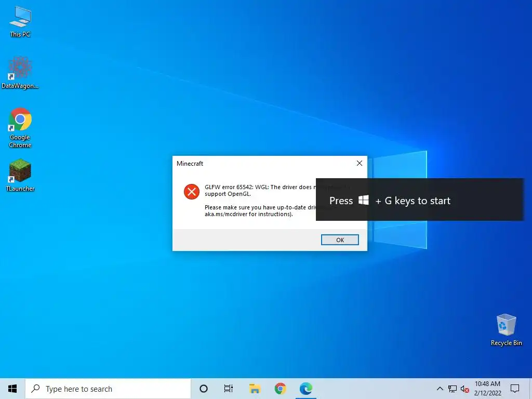Select the Google Chrome desktop shortcut
The height and width of the screenshot is (399, 532).
pos(20,128)
